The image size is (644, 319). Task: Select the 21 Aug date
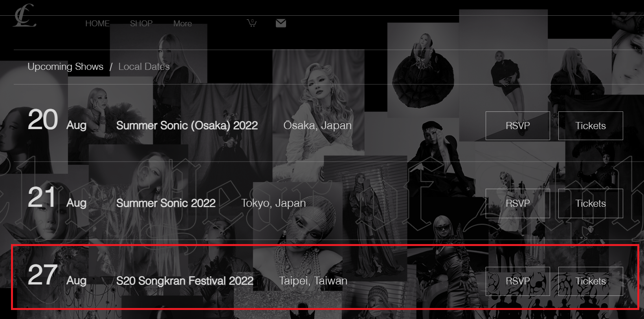point(57,198)
